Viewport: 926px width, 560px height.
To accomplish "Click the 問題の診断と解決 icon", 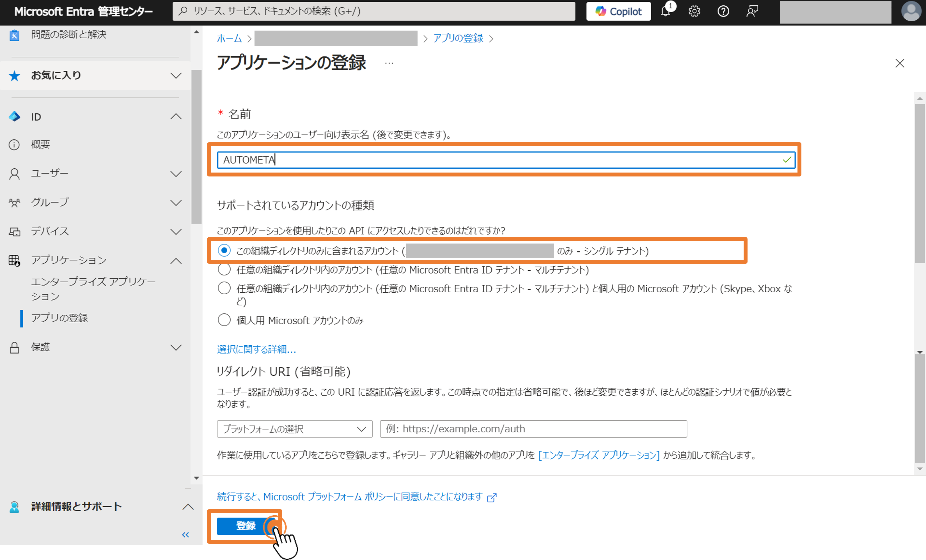I will [x=14, y=35].
